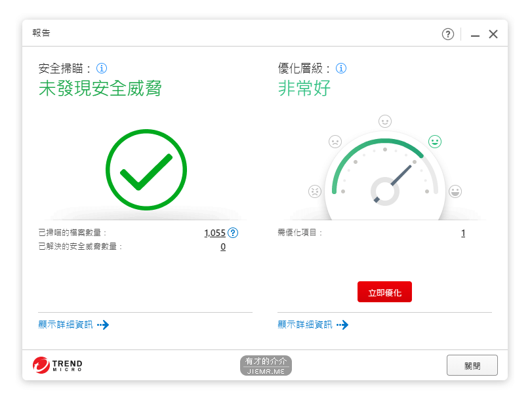Image resolution: width=532 pixels, height=396 pixels.
Task: Click the resolved threats count 0
Action: 223,247
